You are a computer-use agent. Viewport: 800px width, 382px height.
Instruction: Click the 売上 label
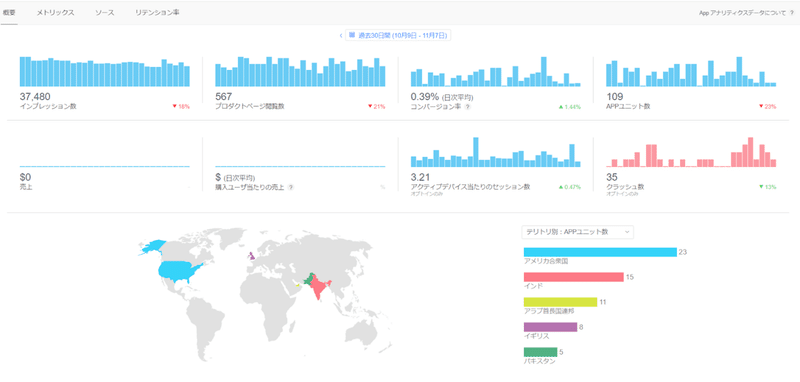(x=25, y=187)
